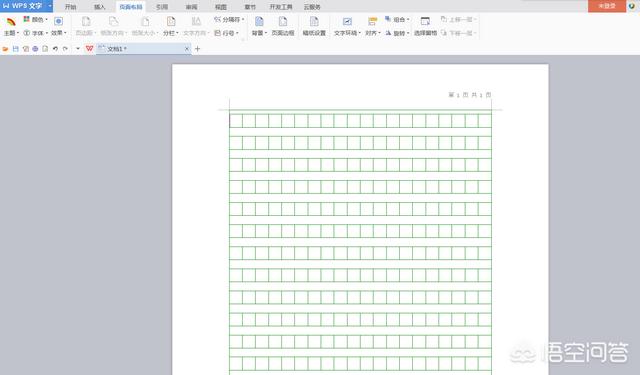Click the open folder icon in quick access
The width and height of the screenshot is (640, 375).
tap(5, 49)
